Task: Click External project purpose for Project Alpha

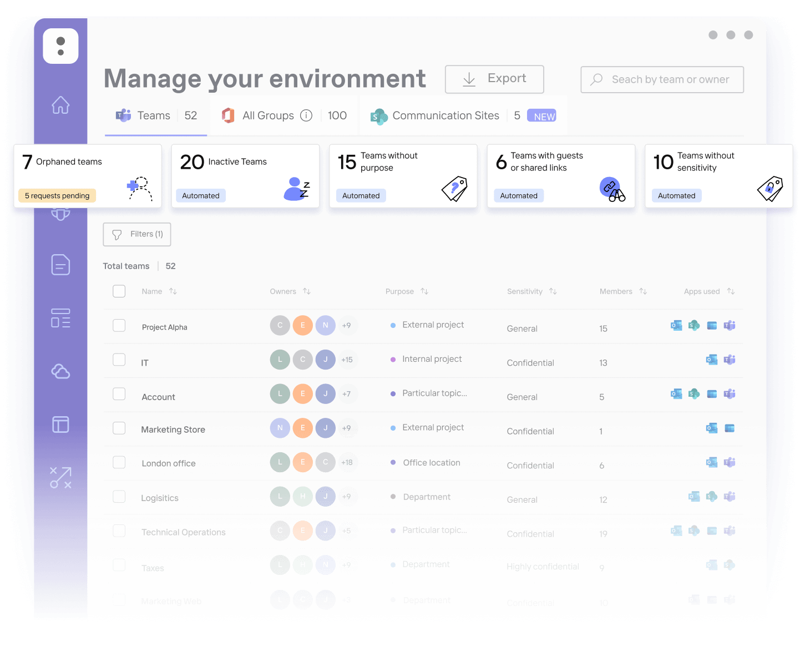Action: 433,325
